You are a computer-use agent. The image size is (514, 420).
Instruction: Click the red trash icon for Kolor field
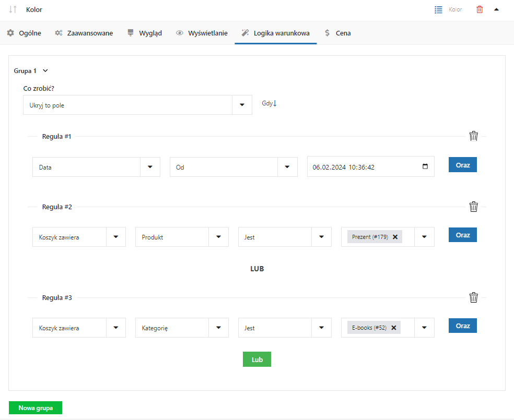480,9
